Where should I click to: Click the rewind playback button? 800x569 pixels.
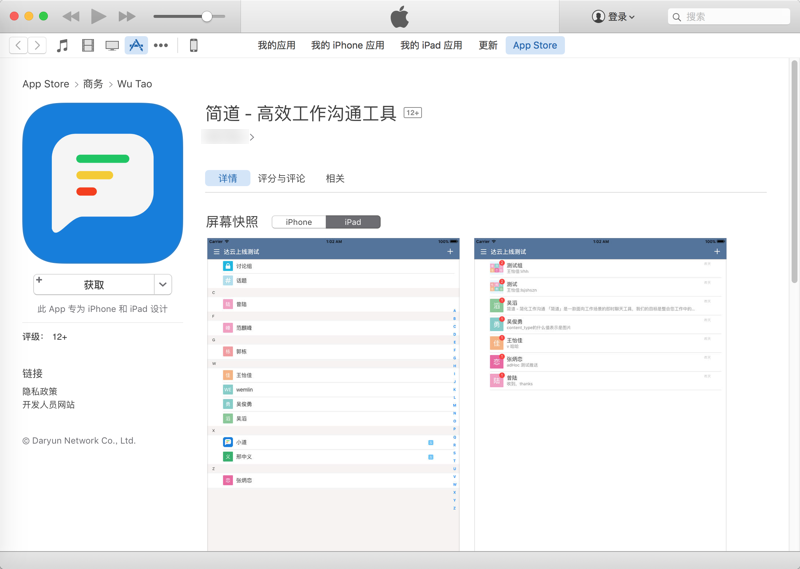tap(71, 16)
